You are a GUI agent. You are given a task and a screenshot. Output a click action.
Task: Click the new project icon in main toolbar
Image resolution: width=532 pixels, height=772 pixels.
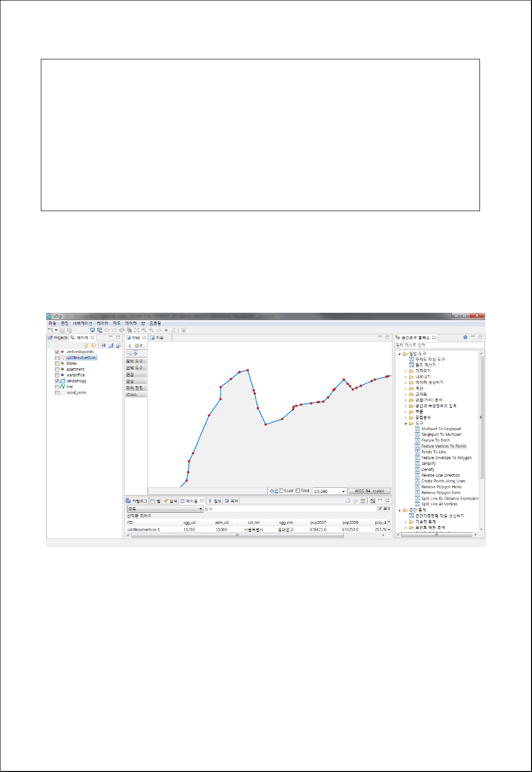[x=50, y=330]
